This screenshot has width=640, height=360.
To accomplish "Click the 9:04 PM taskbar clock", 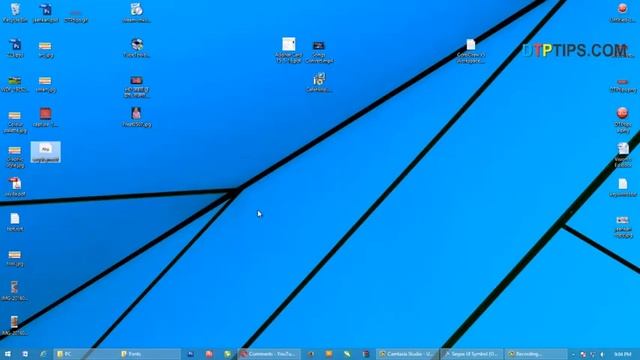I will [x=622, y=354].
